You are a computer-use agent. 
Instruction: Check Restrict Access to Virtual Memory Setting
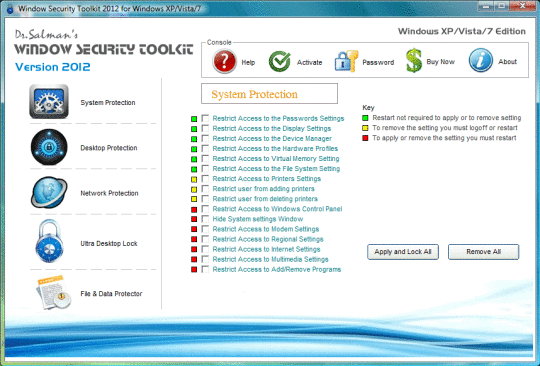point(205,158)
